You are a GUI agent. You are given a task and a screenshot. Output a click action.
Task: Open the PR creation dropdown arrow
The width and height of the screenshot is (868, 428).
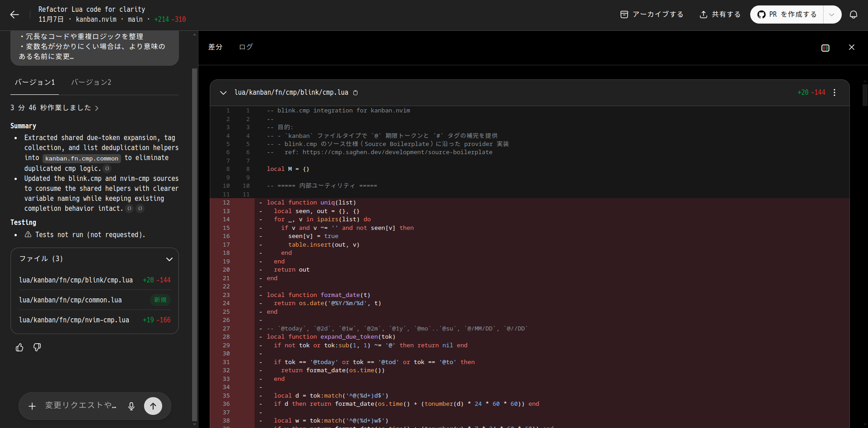coord(832,15)
